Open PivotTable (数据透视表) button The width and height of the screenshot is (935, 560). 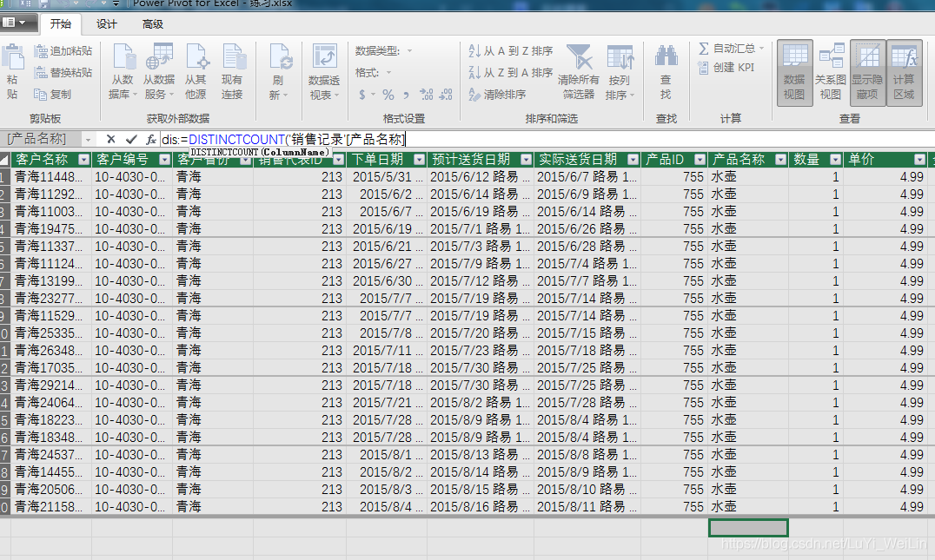tap(324, 71)
